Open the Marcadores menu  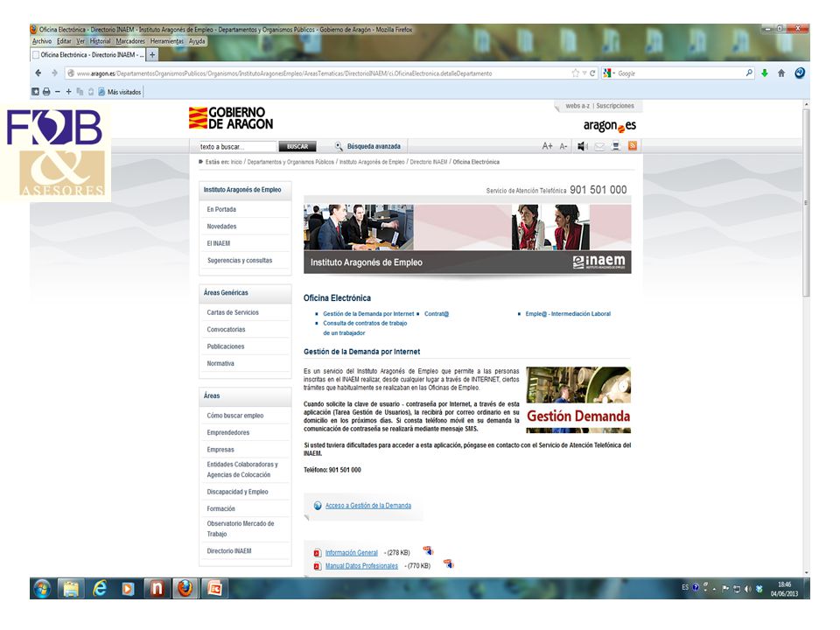(130, 41)
